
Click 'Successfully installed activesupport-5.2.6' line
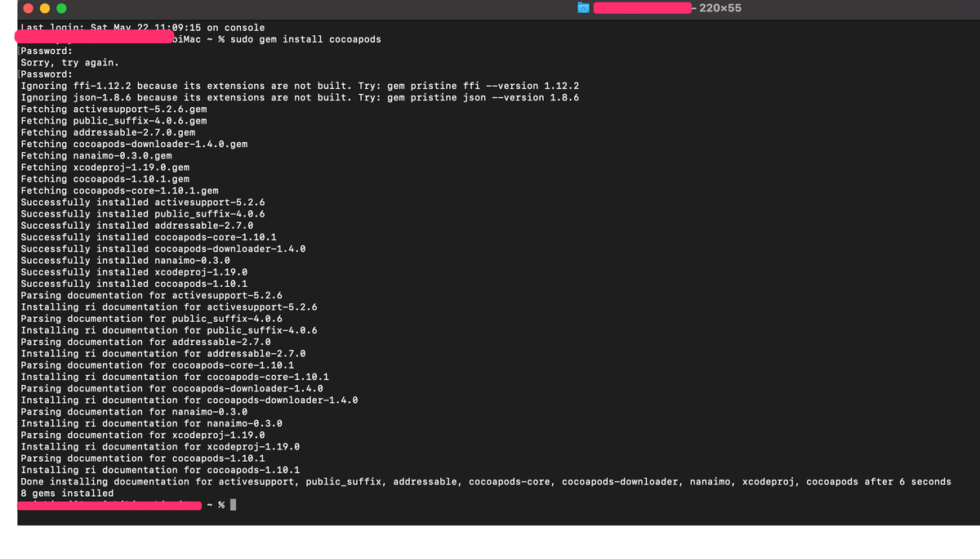coord(143,202)
